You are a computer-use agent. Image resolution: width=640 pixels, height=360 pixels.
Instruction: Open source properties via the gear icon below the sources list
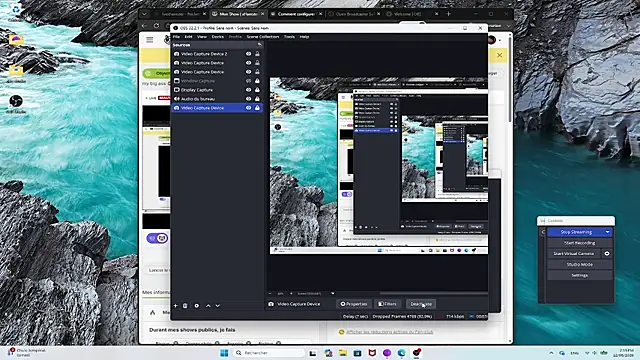pos(197,305)
